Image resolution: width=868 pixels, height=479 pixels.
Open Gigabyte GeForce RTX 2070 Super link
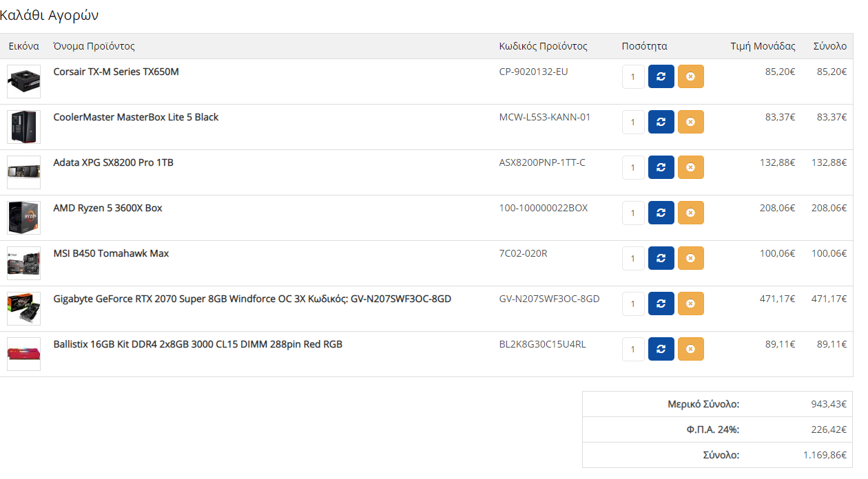tap(252, 299)
